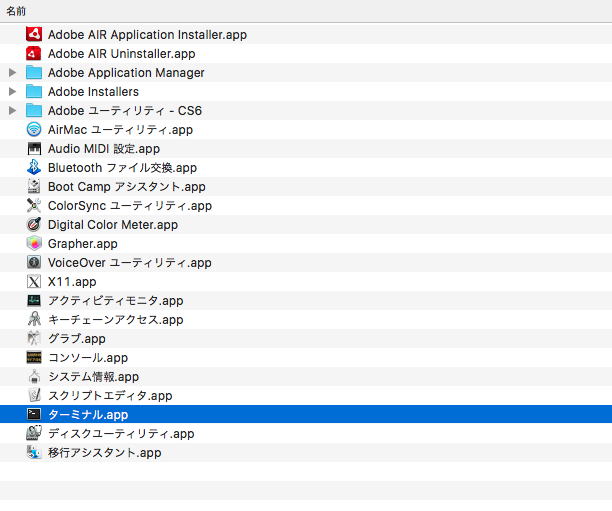Click the ターミナル terminal icon
The height and width of the screenshot is (511, 612).
(34, 415)
